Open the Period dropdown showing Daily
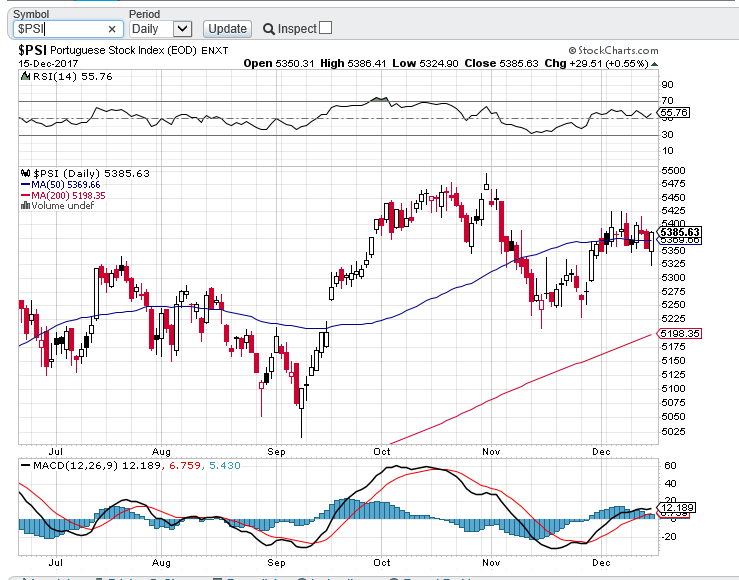The height and width of the screenshot is (580, 739). point(160,29)
